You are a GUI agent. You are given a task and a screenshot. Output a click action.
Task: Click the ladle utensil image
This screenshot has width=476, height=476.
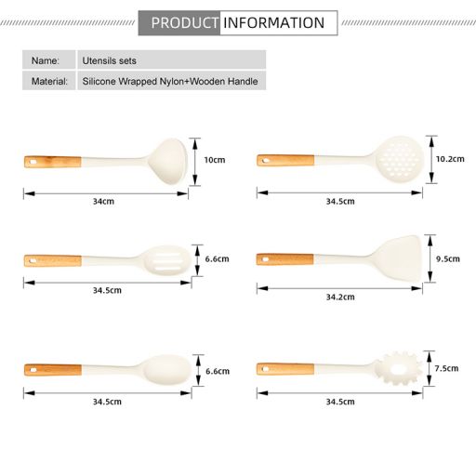(x=106, y=162)
